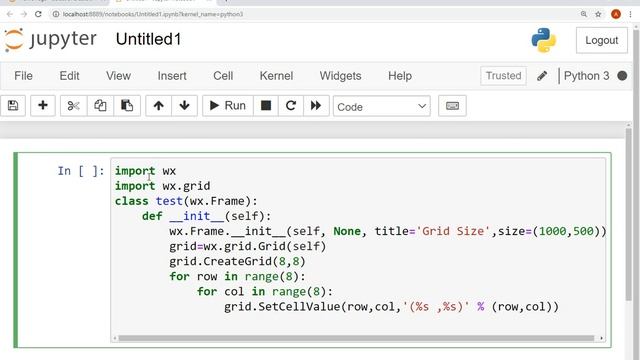Click the site information icon in address bar
This screenshot has width=640, height=360.
tap(56, 14)
